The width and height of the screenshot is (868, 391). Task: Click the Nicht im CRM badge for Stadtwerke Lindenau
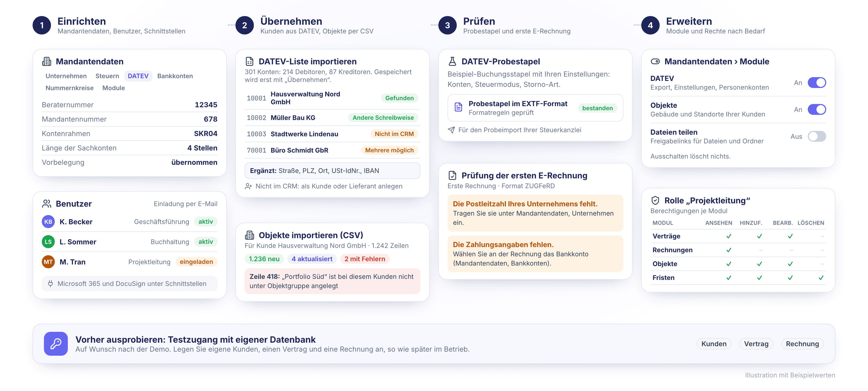tap(394, 134)
